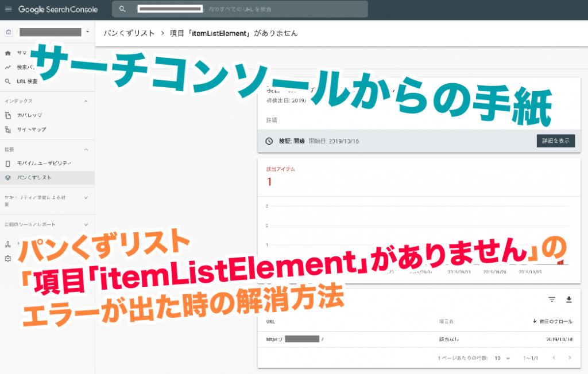This screenshot has width=588, height=374.
Task: Click the カバレッジ pages icon
Action: 8,115
